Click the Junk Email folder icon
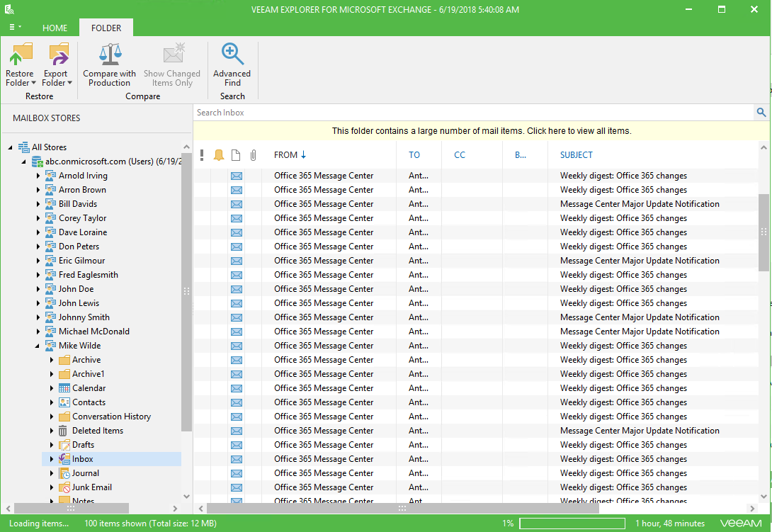The height and width of the screenshot is (532, 772). tap(64, 487)
